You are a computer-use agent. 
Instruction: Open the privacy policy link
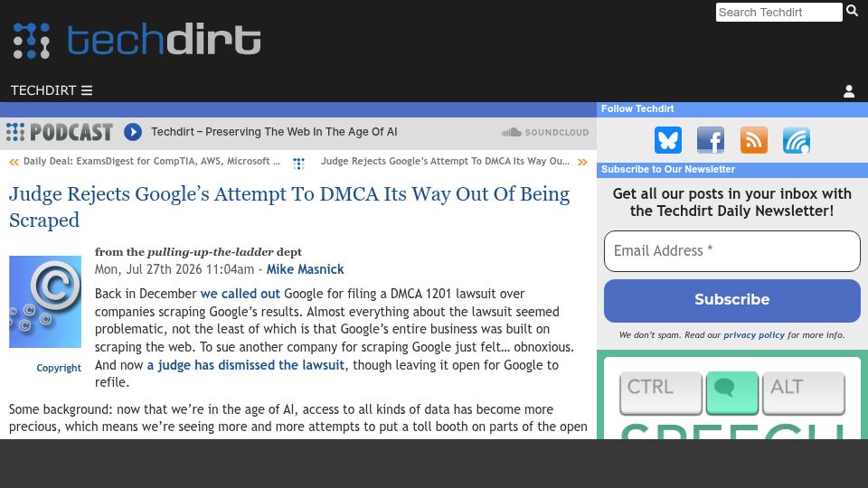point(754,335)
